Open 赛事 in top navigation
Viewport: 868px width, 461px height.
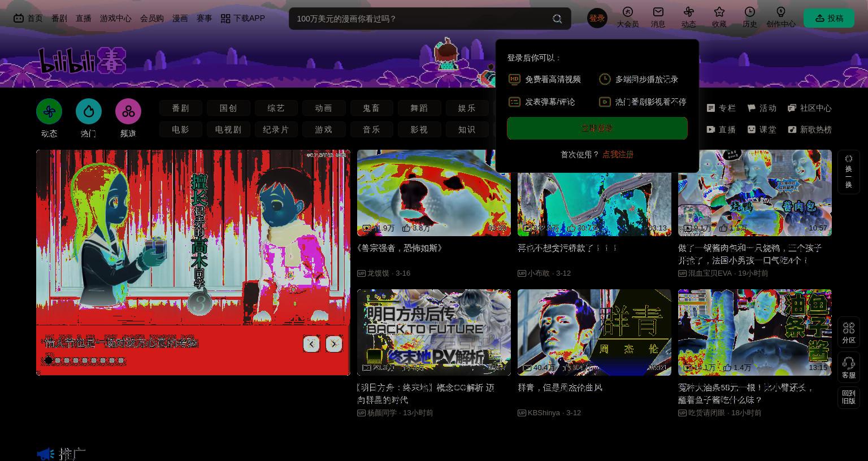tap(205, 18)
